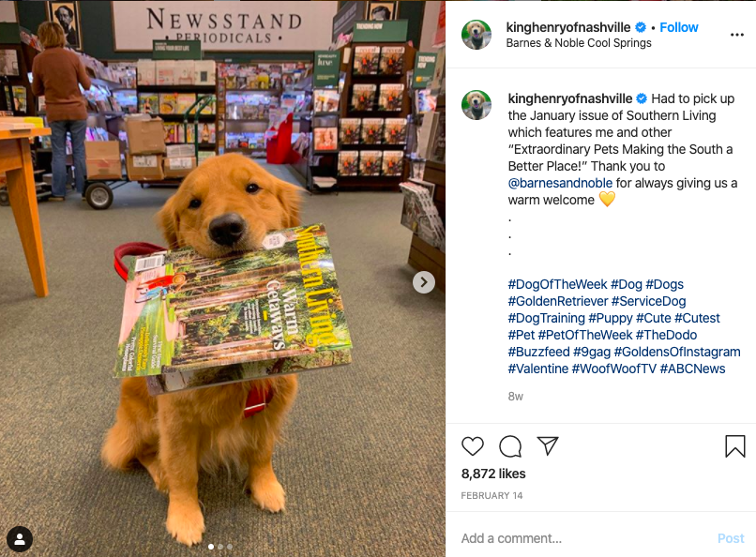
Task: Open the three-dot more options menu
Action: click(736, 35)
